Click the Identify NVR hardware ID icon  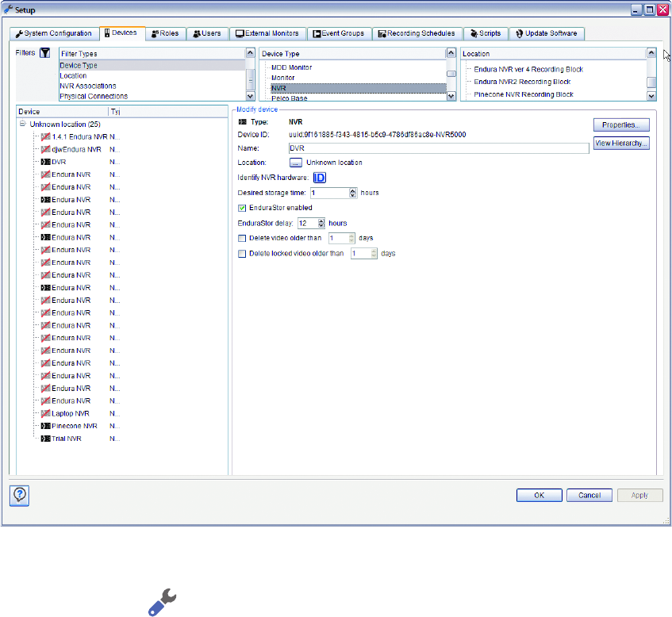point(319,177)
